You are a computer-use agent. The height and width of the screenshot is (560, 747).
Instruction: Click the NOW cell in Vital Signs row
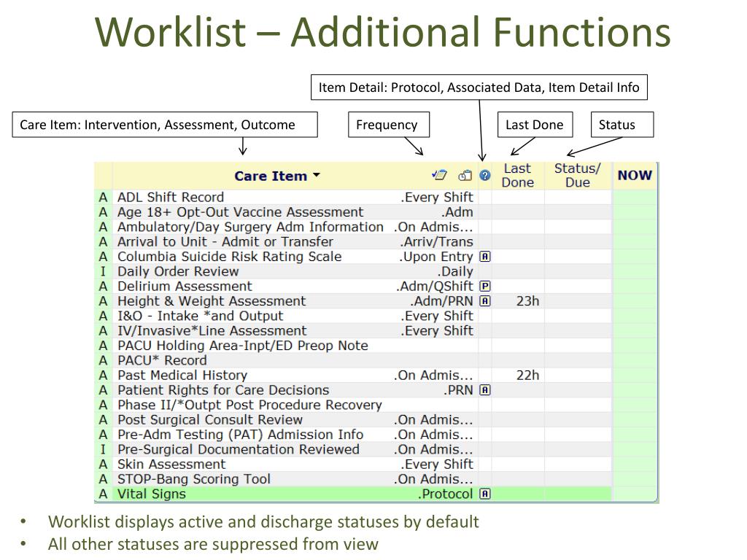(635, 494)
